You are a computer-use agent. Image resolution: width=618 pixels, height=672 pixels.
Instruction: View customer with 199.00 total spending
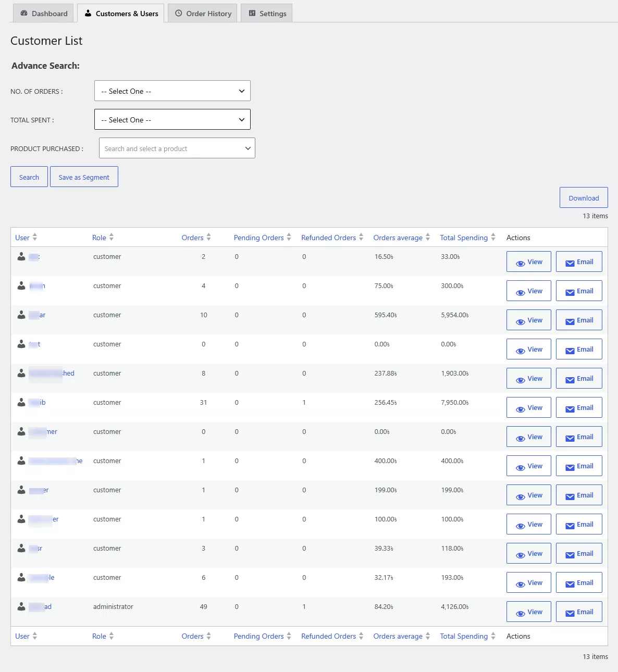click(x=528, y=495)
